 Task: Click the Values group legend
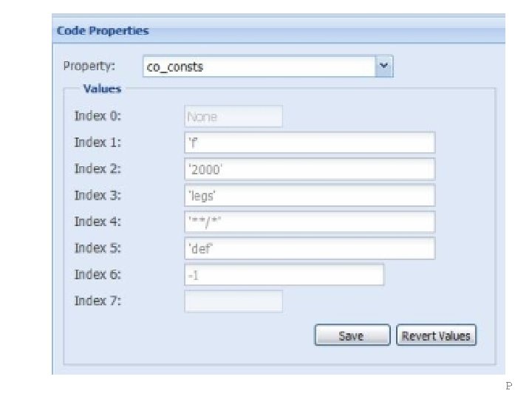click(102, 89)
